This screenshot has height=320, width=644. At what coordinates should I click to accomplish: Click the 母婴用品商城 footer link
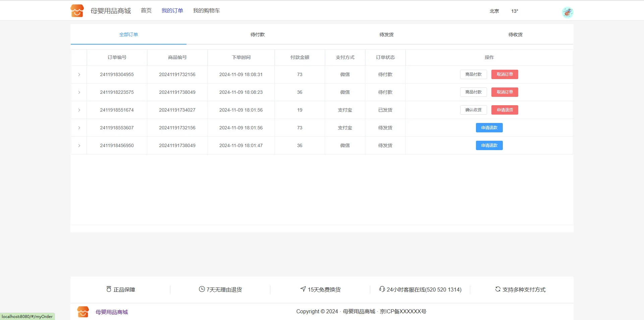(x=112, y=312)
